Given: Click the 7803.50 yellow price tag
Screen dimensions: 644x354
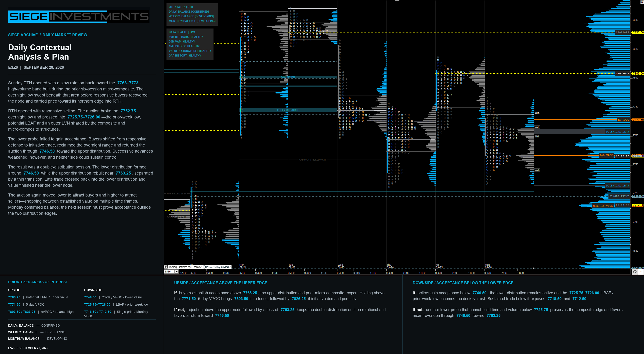Looking at the screenshot, I should point(638,73).
